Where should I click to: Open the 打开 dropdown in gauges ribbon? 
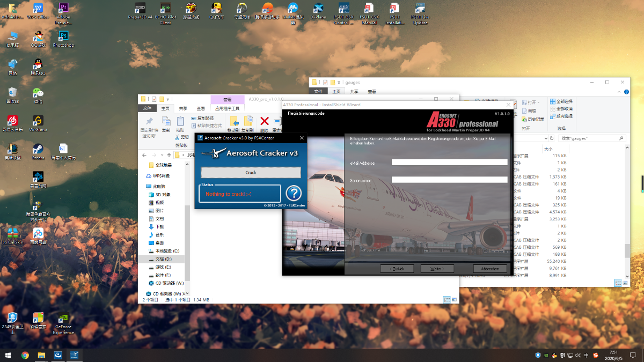point(531,102)
